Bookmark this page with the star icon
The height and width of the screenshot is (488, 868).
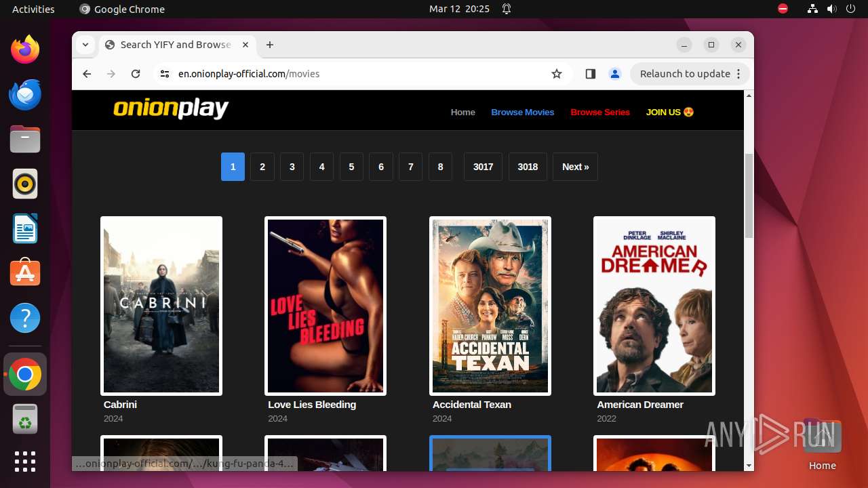(x=557, y=74)
